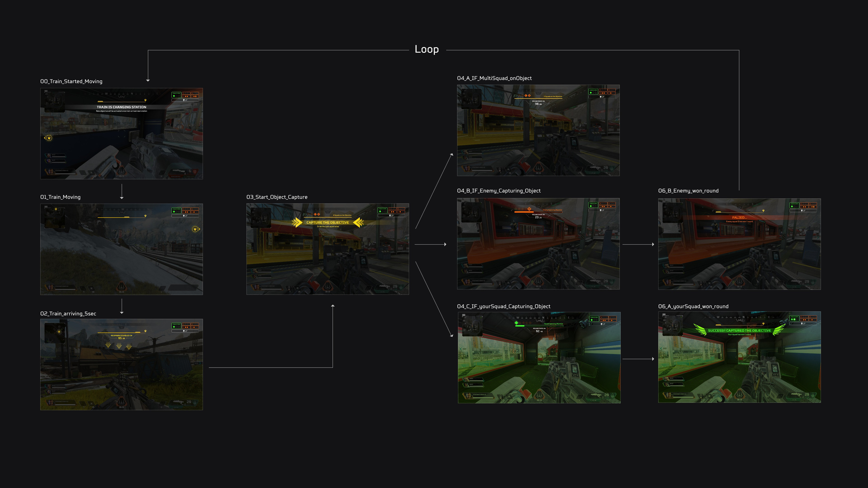Click green squad score box in 00_Train_Started_Moving

point(176,95)
